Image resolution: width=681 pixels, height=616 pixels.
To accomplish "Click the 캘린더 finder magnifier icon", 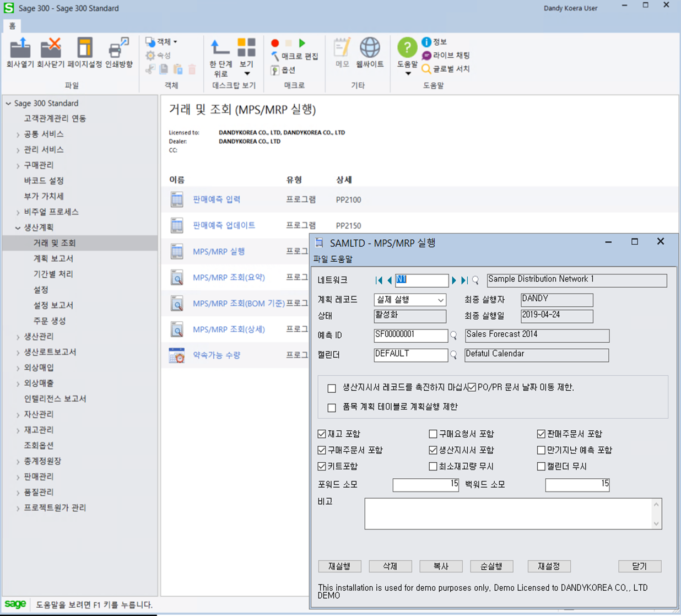I will 453,355.
